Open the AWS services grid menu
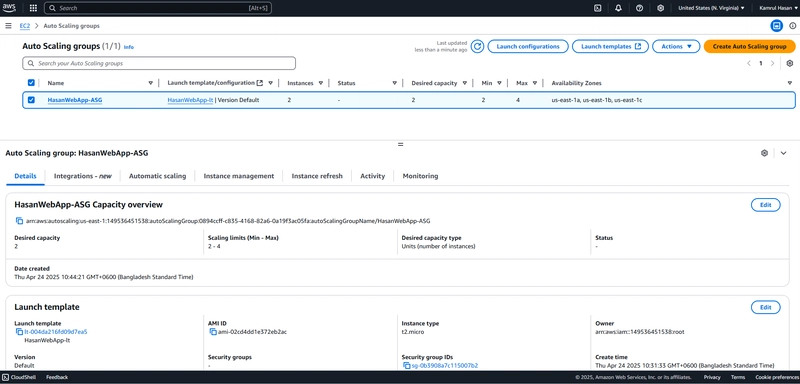This screenshot has width=800, height=384. pyautogui.click(x=33, y=8)
